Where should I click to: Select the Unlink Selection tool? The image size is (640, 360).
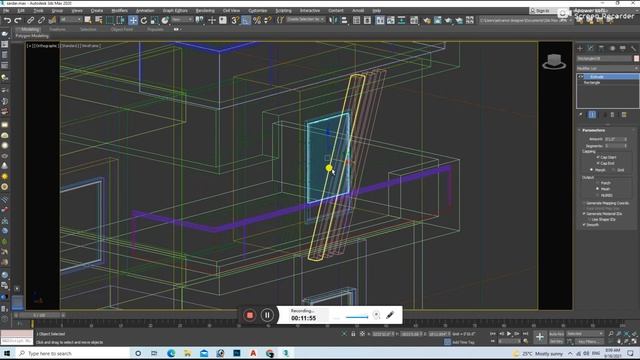tap(41, 20)
